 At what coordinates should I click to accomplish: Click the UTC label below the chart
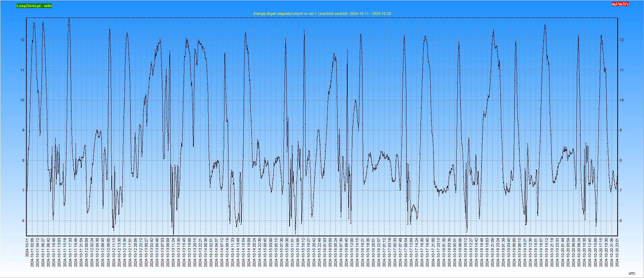[632, 274]
